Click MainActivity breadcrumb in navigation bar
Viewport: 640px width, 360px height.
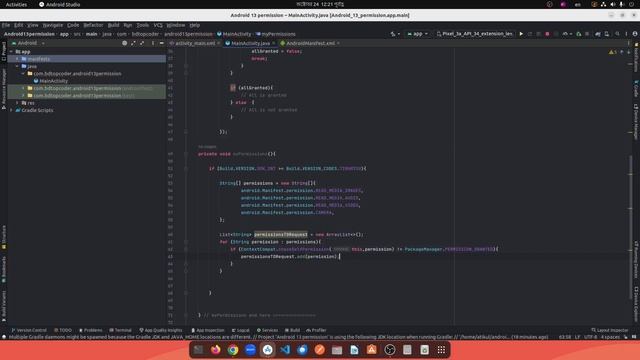(234, 34)
